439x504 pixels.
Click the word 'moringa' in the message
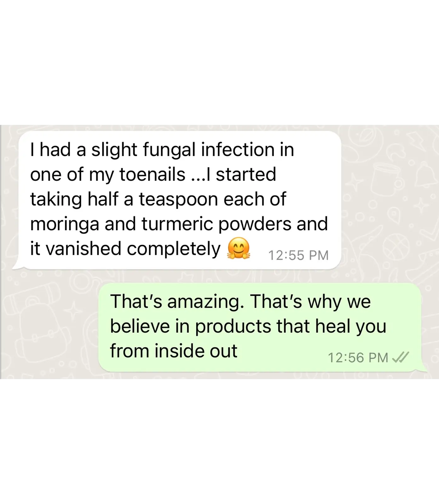point(65,225)
